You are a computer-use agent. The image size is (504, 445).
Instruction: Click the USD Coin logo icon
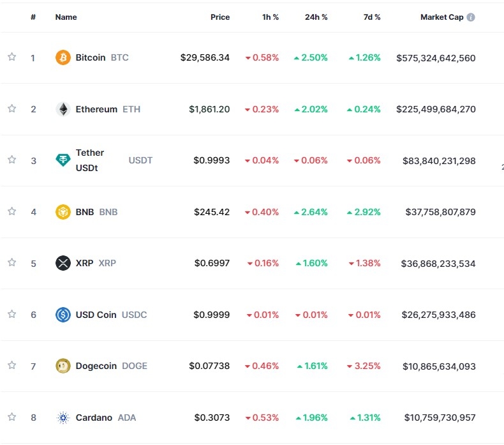[x=63, y=315]
